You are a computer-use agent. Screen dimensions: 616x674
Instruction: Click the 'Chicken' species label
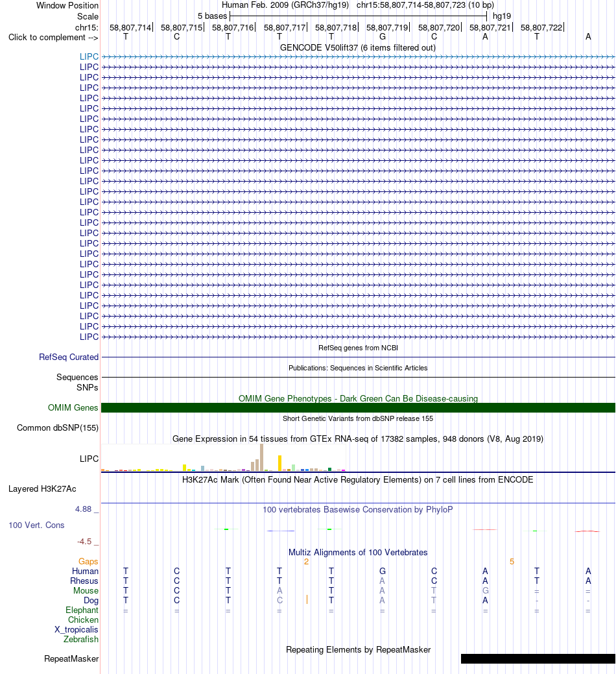pyautogui.click(x=83, y=620)
